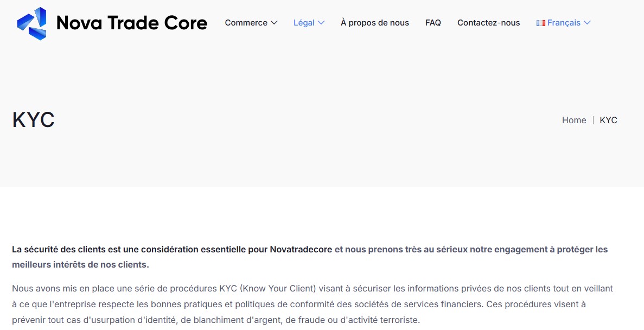Navigate to Contactez-nous

click(x=488, y=23)
